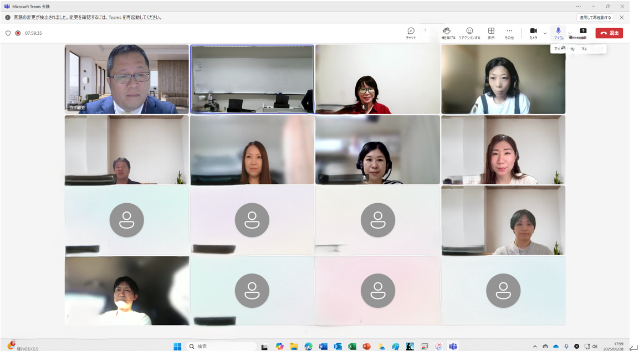The image size is (644, 351).
Task: Open Word from taskbar
Action: pos(323,347)
